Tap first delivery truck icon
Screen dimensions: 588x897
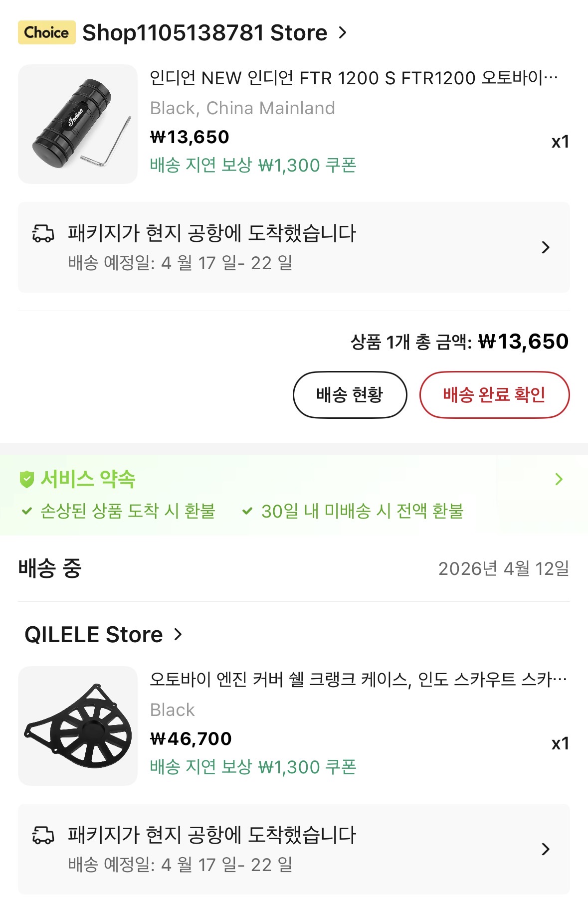tap(43, 233)
